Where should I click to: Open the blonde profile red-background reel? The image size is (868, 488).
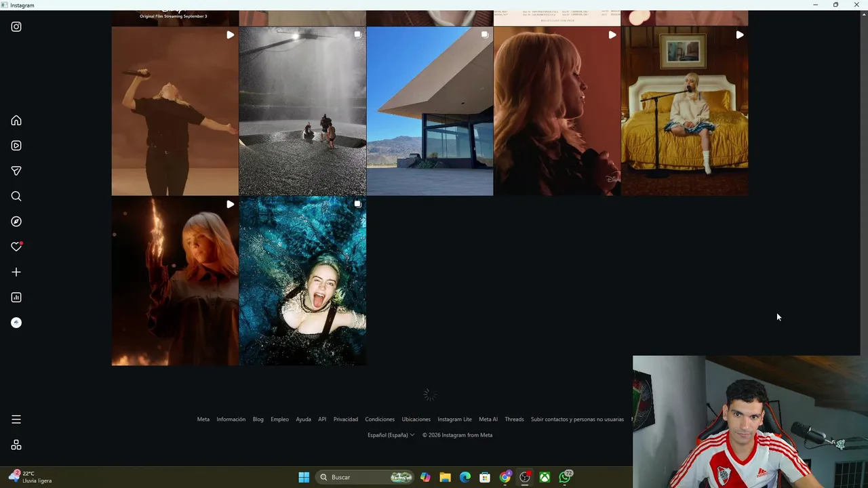pyautogui.click(x=557, y=111)
